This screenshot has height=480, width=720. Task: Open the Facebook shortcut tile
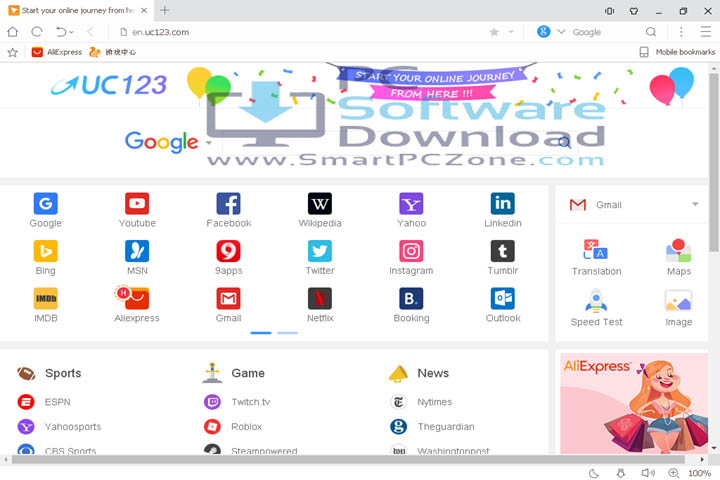coord(228,210)
